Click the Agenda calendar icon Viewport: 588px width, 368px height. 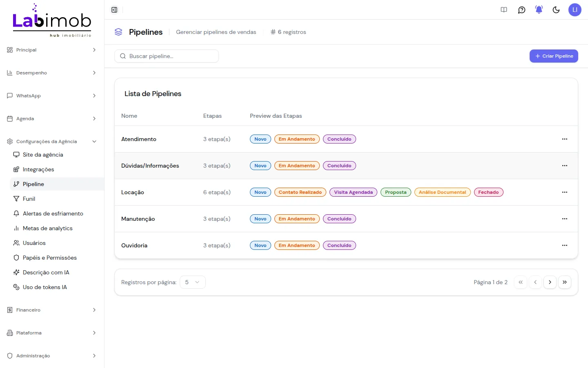(x=10, y=119)
